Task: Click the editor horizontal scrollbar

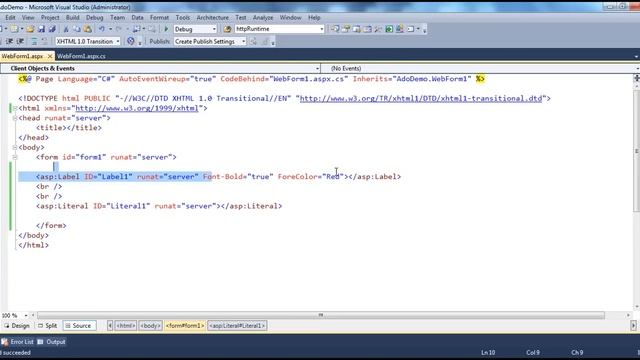Action: tap(321, 316)
